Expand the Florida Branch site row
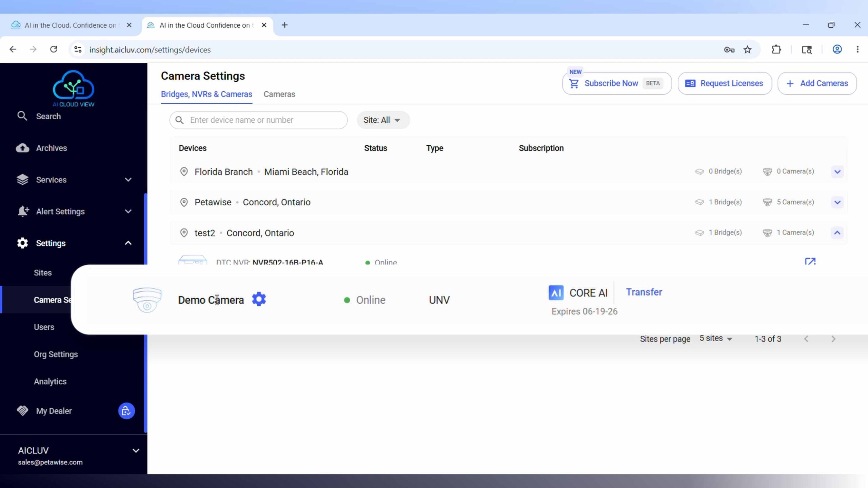This screenshot has height=488, width=868. 837,171
